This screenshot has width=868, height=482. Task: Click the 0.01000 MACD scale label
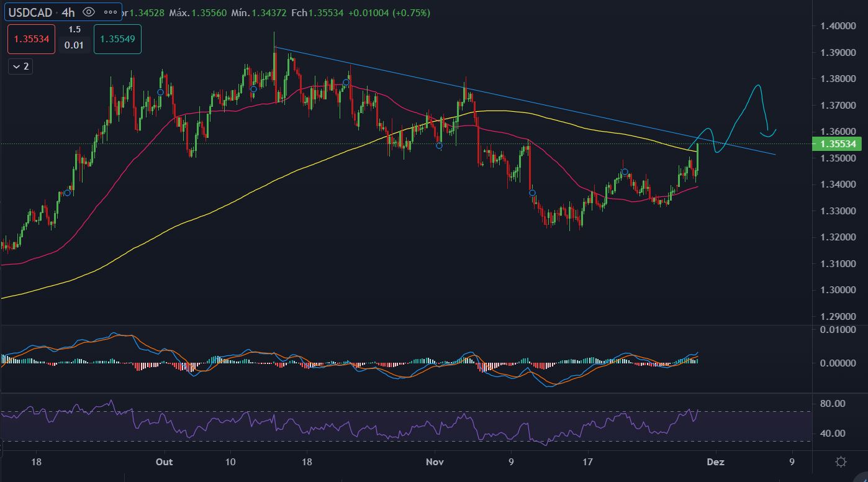tap(838, 329)
